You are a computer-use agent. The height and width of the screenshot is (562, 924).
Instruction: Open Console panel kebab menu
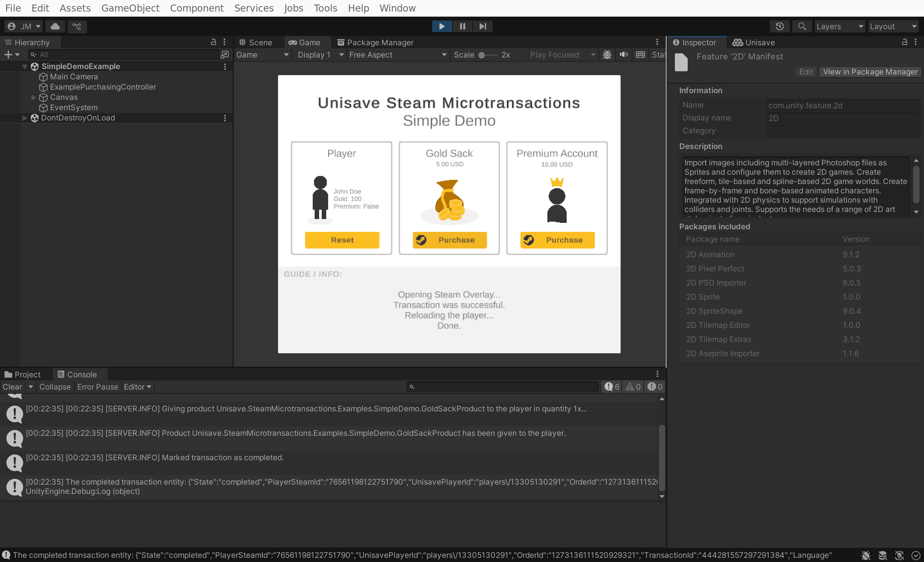pyautogui.click(x=658, y=374)
